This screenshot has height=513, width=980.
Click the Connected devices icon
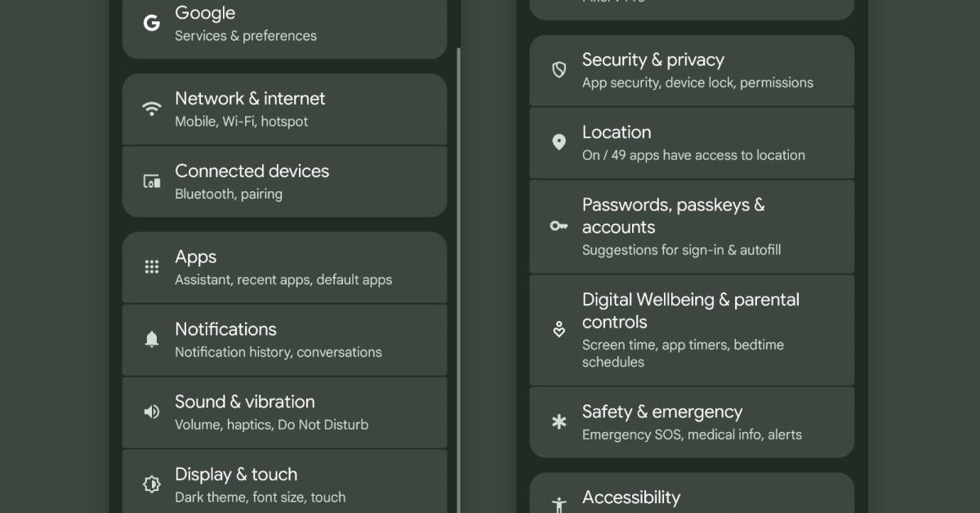click(x=152, y=182)
